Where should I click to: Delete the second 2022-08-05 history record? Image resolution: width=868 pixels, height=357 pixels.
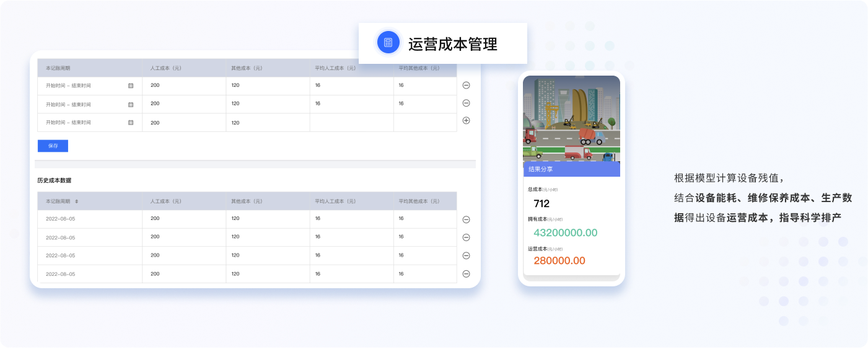(x=467, y=237)
